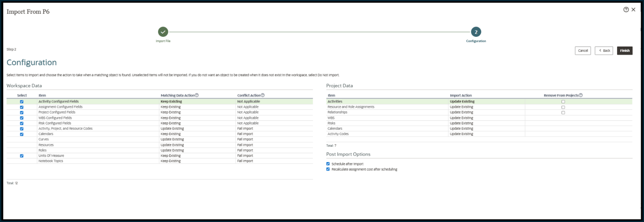Check Remove From Projects for Relationships
The height and width of the screenshot is (222, 644).
coord(563,113)
